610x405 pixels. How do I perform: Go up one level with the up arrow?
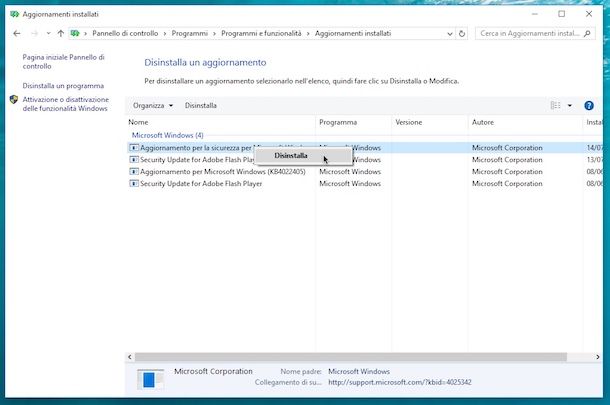(61, 33)
